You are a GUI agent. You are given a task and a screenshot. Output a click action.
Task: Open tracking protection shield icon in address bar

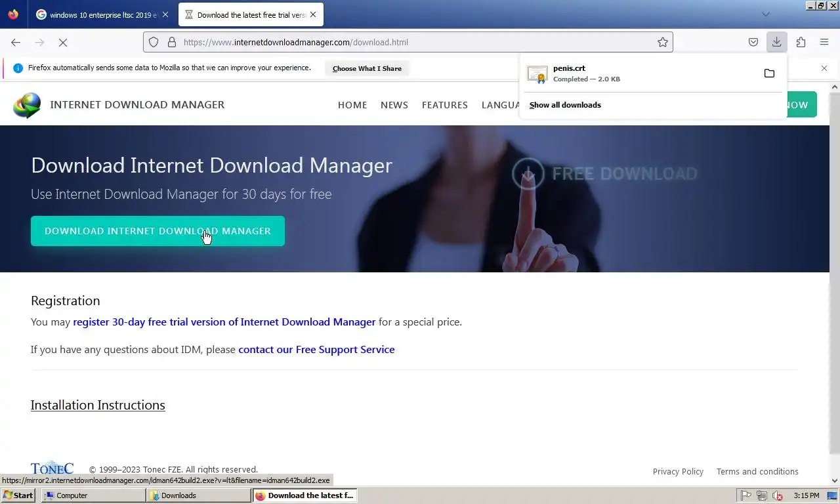(x=154, y=42)
